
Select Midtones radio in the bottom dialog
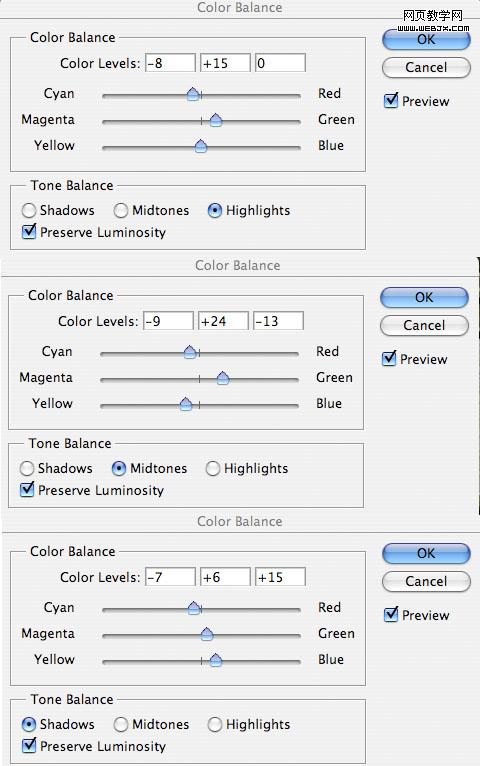point(121,724)
